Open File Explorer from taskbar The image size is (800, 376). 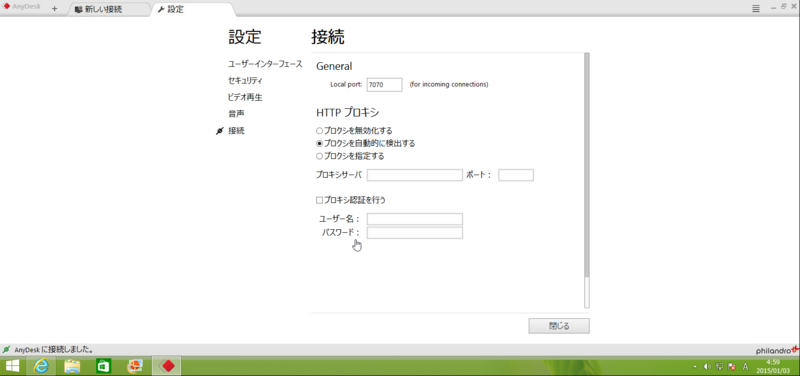pos(72,366)
